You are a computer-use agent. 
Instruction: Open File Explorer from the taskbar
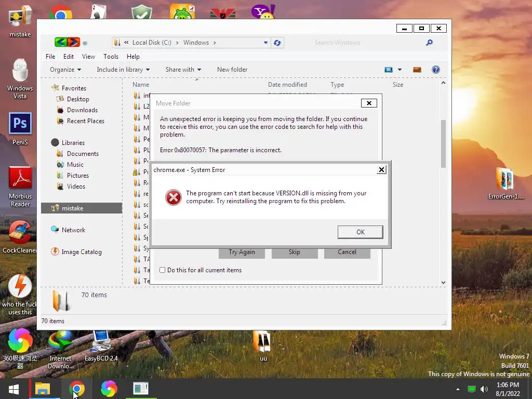(x=43, y=389)
